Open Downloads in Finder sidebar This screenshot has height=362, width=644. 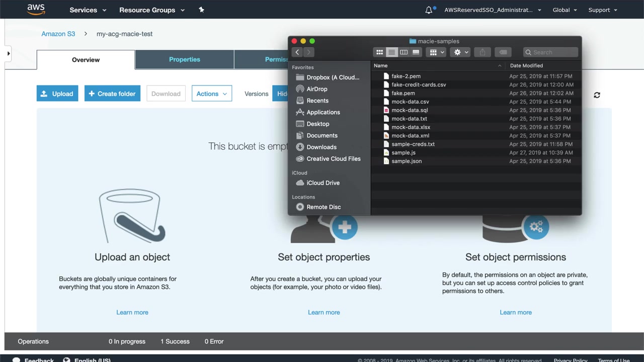click(316, 147)
